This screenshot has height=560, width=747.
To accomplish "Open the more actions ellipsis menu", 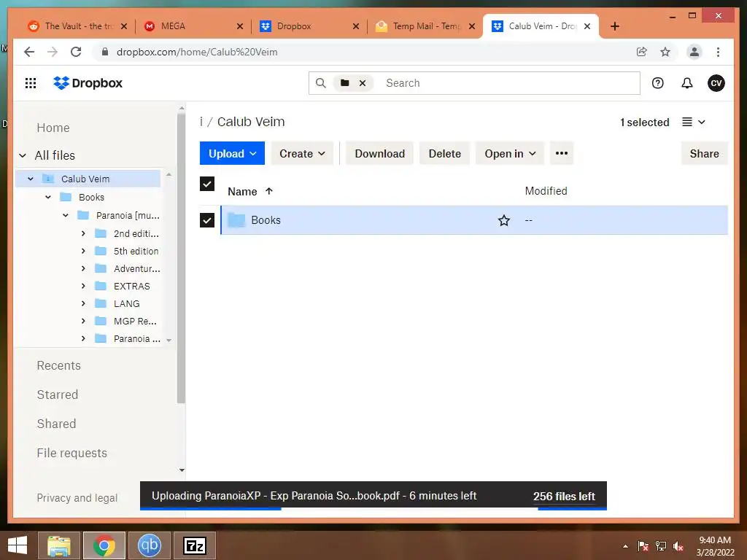I will click(x=562, y=153).
